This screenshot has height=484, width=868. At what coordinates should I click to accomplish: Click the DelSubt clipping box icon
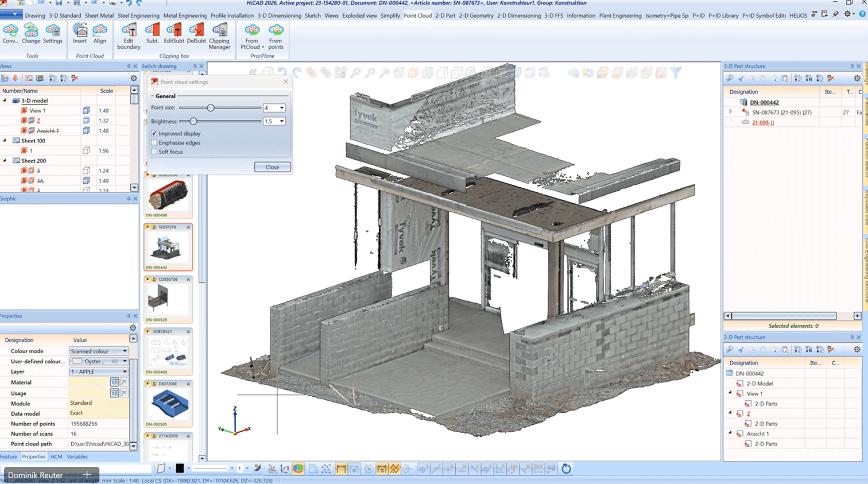tap(196, 33)
